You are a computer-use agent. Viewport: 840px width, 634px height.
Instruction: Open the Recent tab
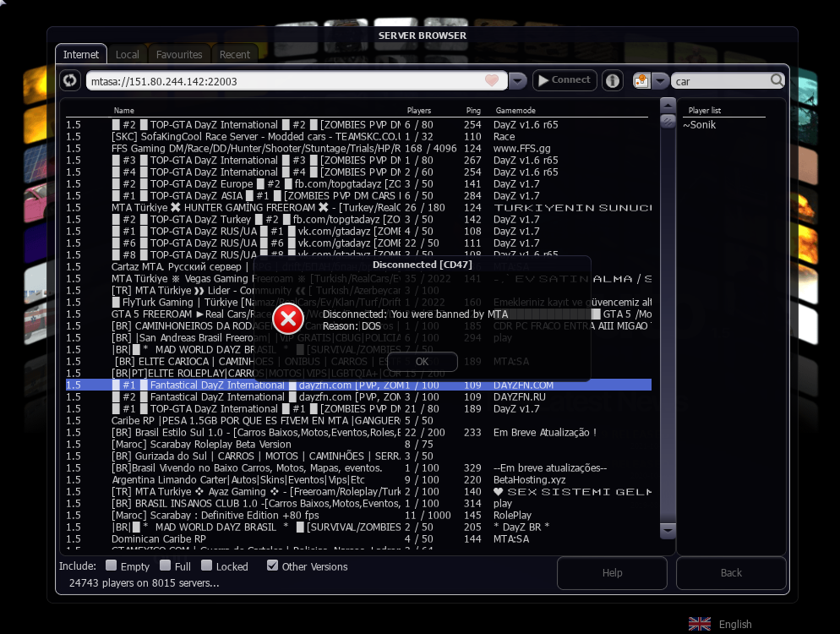pos(235,54)
